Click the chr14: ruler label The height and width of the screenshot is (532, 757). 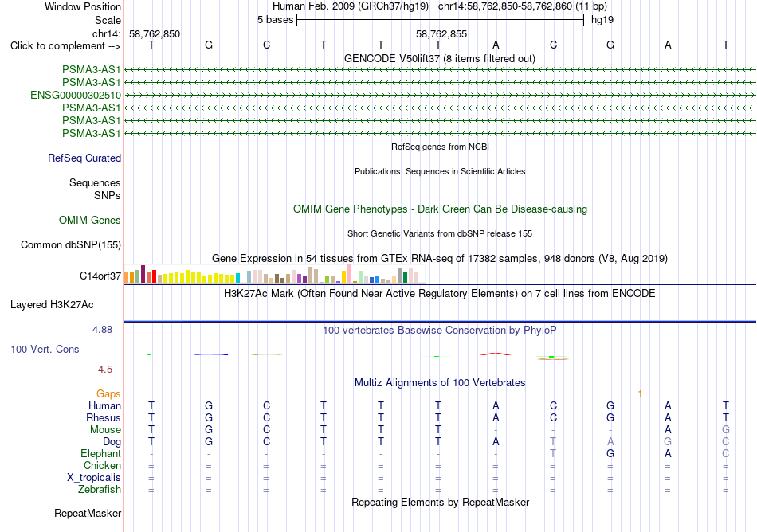click(x=107, y=33)
